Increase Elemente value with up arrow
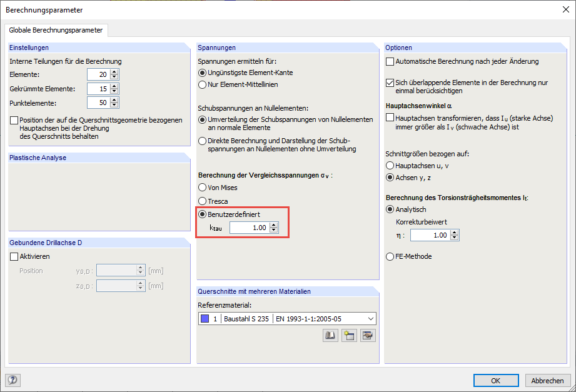Screen dimensions: 576x392 (x=114, y=71)
